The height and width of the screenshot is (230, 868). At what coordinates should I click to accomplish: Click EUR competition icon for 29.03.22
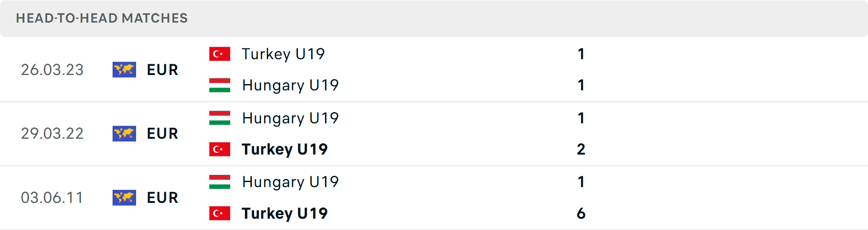124,133
